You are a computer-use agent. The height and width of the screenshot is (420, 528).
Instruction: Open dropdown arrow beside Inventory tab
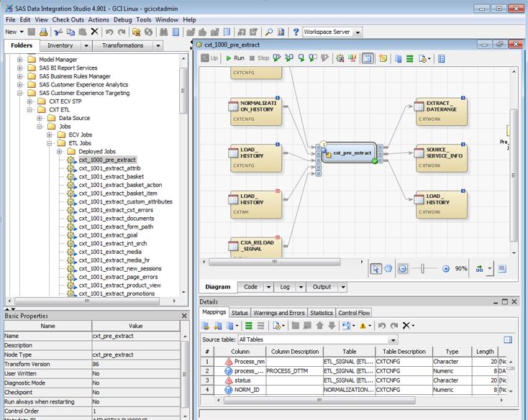click(86, 45)
